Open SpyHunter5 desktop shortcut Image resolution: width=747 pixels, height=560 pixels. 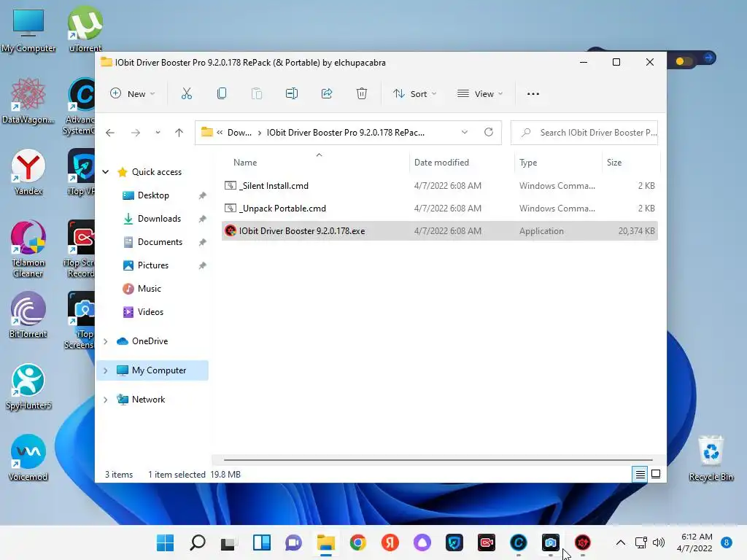[x=28, y=386]
